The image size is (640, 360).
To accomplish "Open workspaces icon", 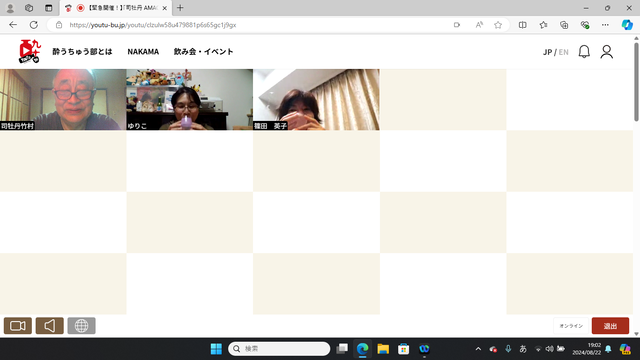I will (29, 8).
